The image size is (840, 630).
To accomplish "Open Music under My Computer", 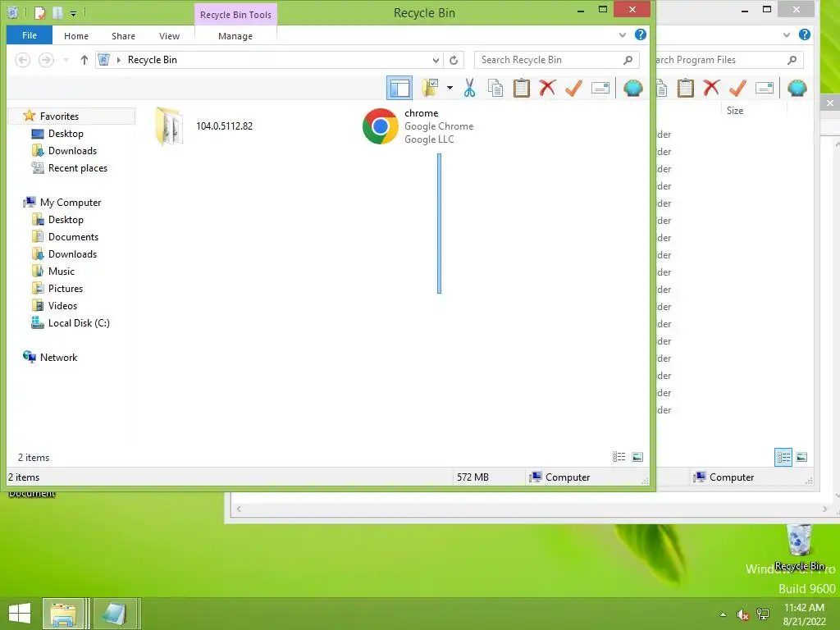I will tap(61, 271).
